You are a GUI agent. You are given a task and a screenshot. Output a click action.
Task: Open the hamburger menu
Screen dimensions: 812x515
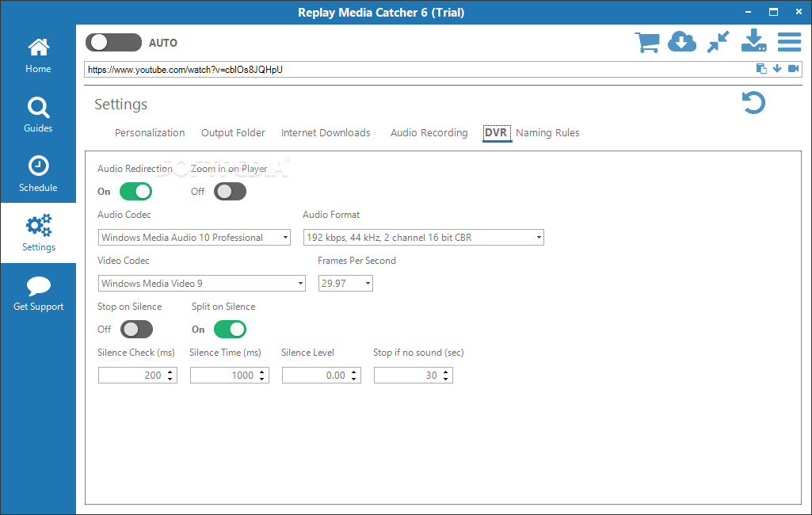[x=789, y=42]
